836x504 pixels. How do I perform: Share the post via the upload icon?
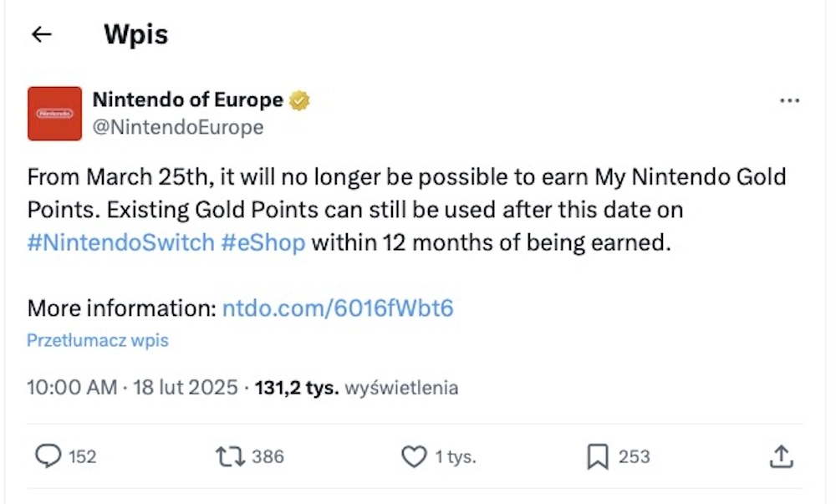pyautogui.click(x=782, y=456)
